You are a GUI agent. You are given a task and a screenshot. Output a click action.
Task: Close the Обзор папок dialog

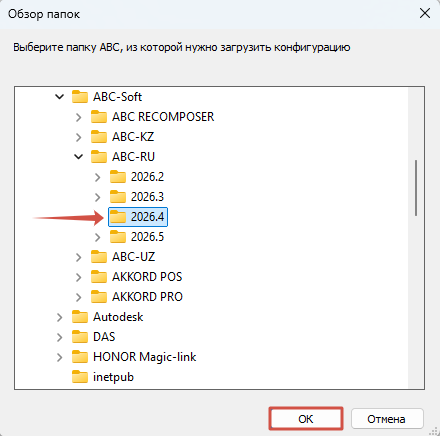[425, 14]
